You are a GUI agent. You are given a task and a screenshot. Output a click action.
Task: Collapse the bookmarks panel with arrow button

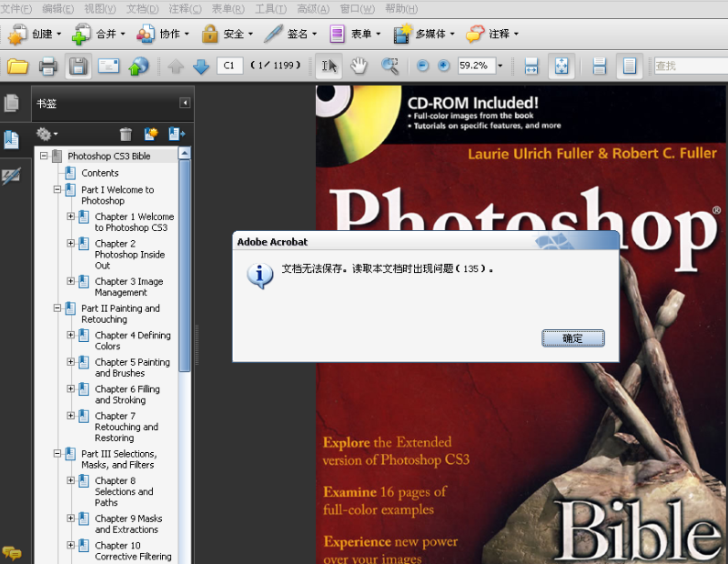185,103
